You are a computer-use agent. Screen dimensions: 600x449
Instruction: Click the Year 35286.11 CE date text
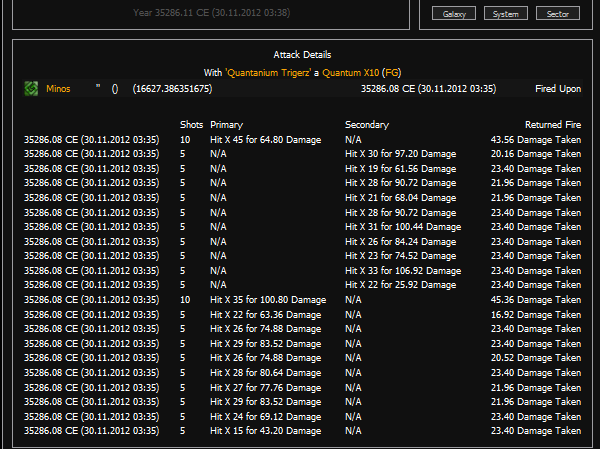coord(212,13)
